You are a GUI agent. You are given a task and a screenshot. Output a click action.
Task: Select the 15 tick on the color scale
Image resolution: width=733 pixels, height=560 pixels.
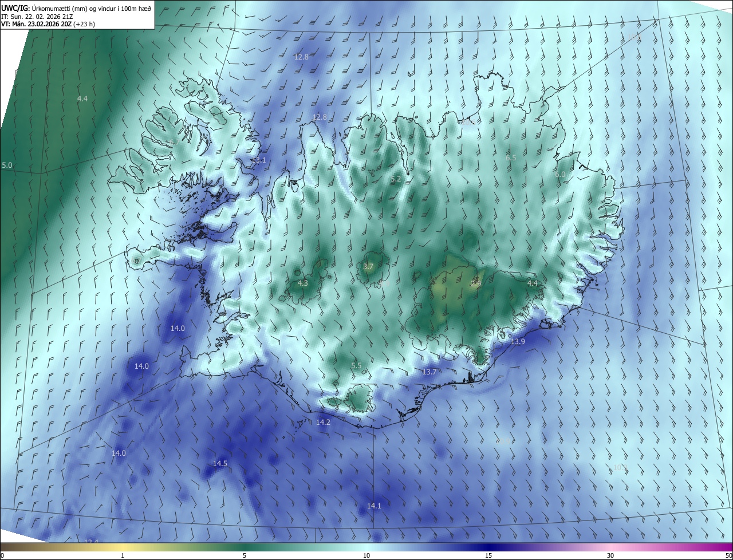488,555
